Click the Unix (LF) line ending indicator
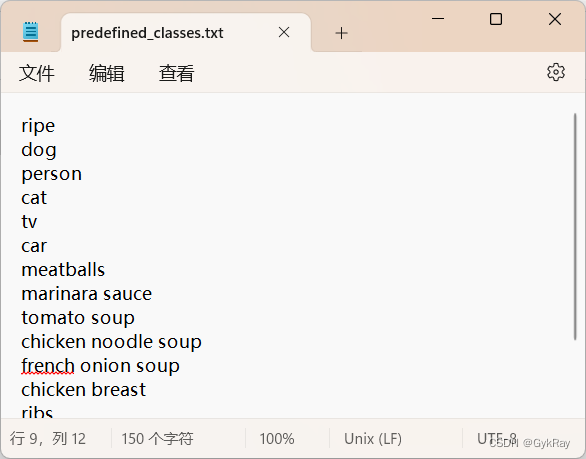 (x=373, y=438)
